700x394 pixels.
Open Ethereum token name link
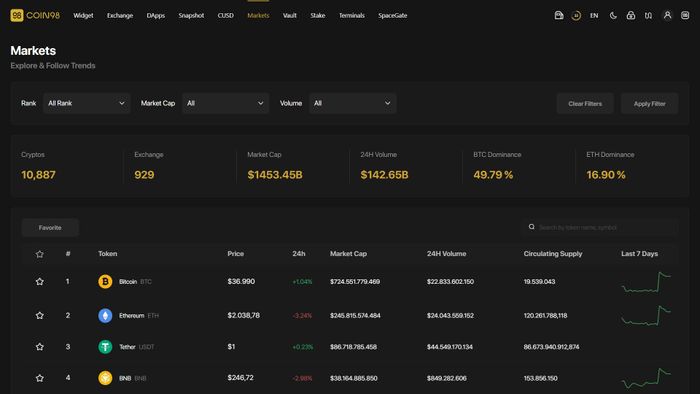coord(131,315)
